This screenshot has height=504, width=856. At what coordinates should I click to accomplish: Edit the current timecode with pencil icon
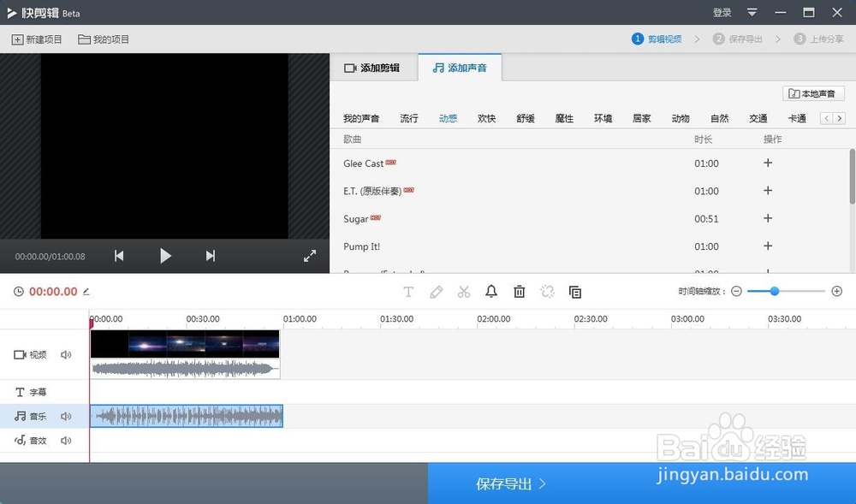tap(86, 292)
